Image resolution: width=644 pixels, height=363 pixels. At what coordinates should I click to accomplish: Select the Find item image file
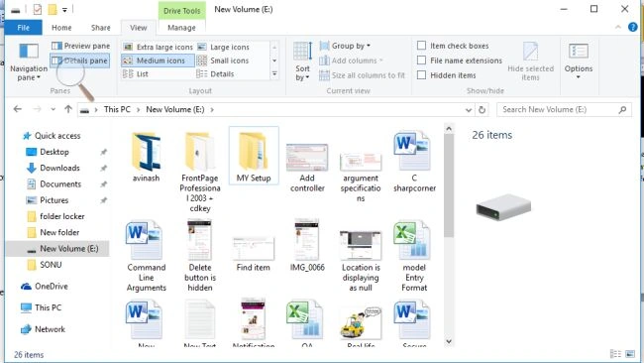click(254, 254)
